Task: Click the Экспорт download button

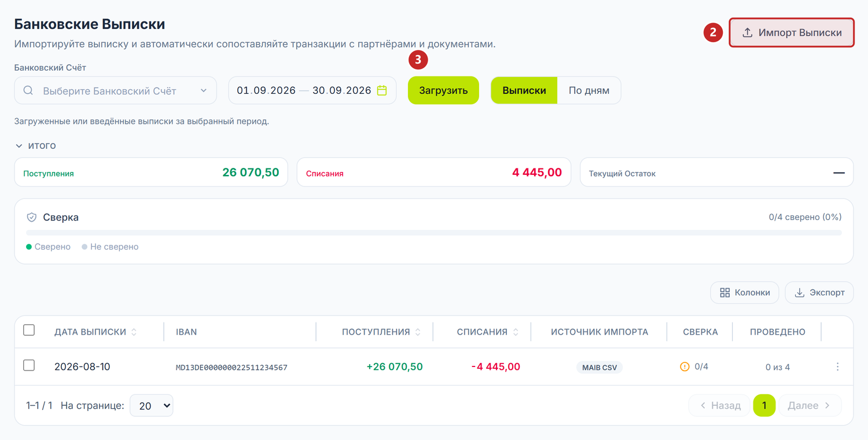Action: [819, 292]
